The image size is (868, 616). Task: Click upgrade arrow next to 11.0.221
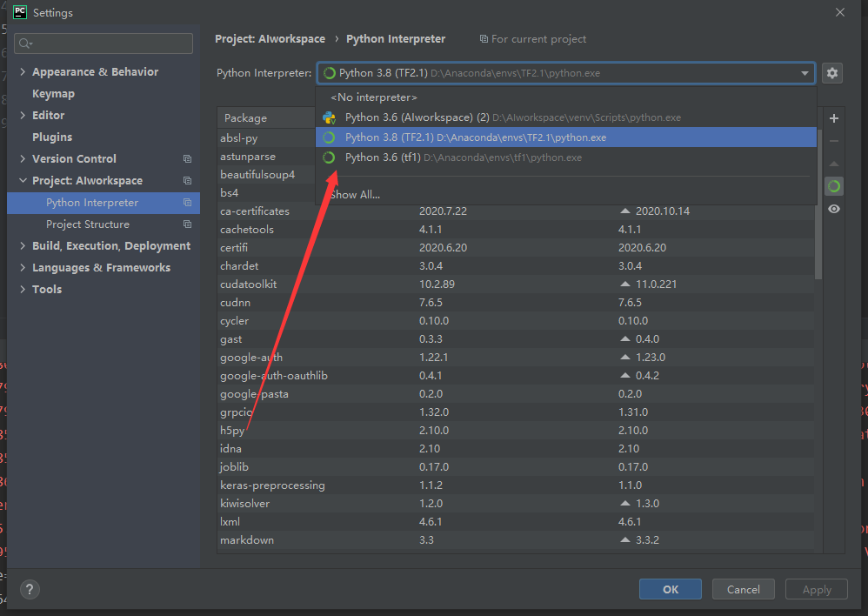(625, 285)
